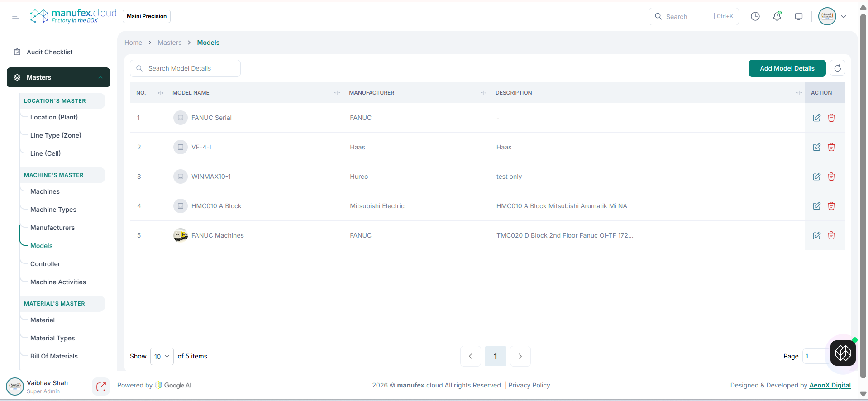Delete the VF-4-I model row
Viewport: 868px width, 401px height.
coord(831,147)
